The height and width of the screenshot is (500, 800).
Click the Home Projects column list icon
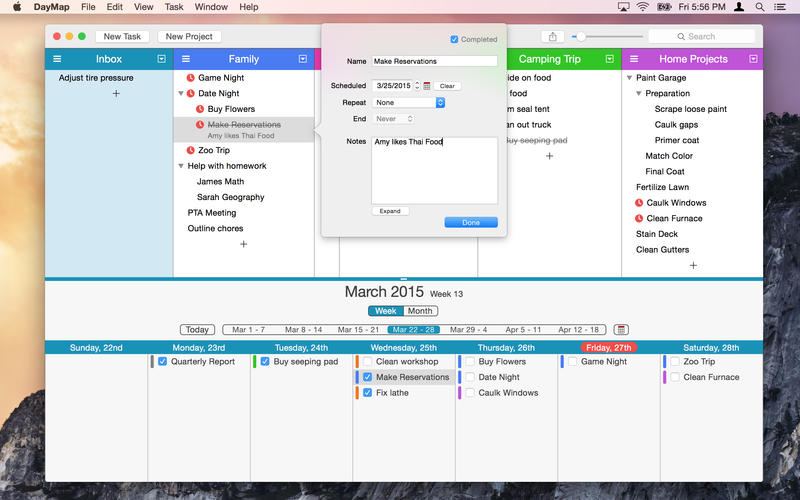tap(634, 59)
